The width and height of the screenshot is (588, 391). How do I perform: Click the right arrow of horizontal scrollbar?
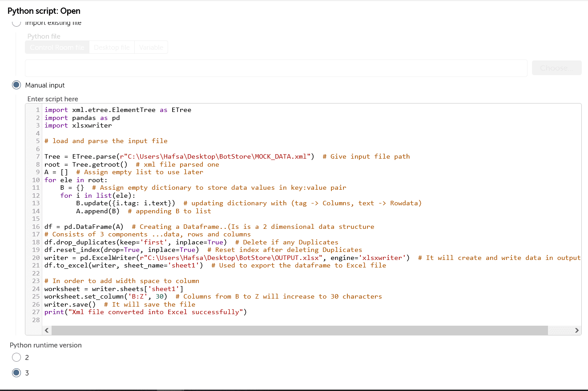pyautogui.click(x=576, y=330)
